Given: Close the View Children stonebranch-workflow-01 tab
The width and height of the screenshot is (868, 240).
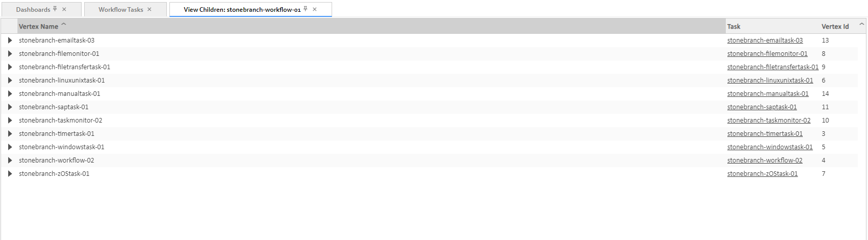Looking at the screenshot, I should coord(315,9).
